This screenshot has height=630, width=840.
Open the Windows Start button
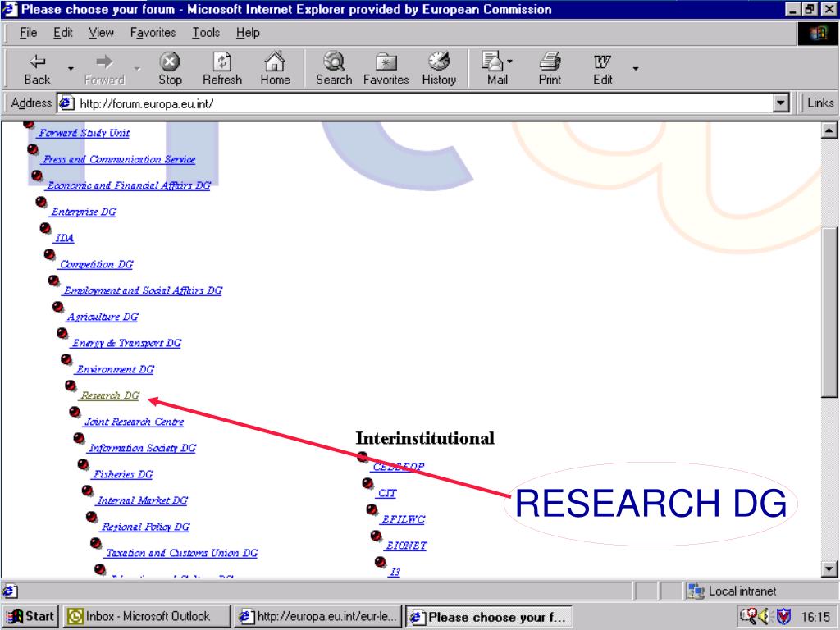click(30, 617)
